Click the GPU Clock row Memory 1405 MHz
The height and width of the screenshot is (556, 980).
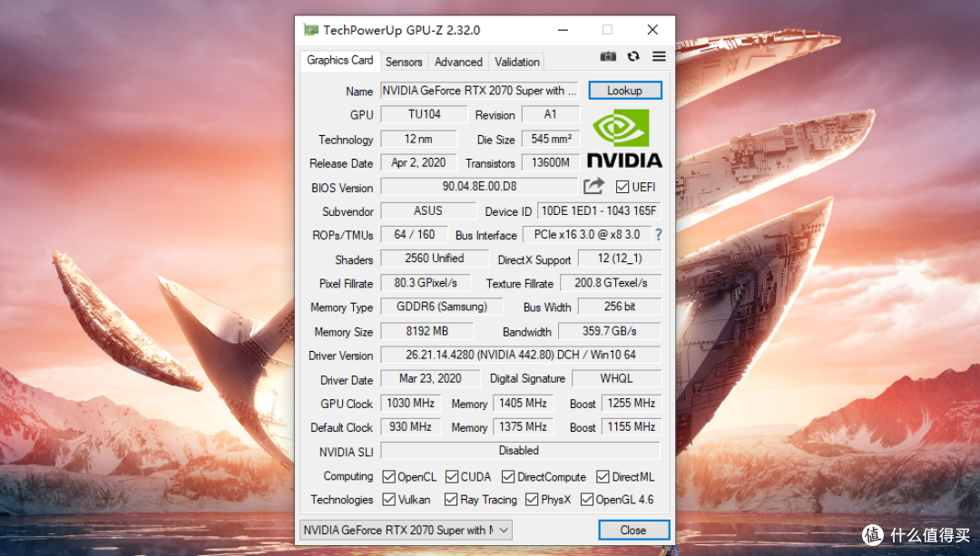pos(524,403)
